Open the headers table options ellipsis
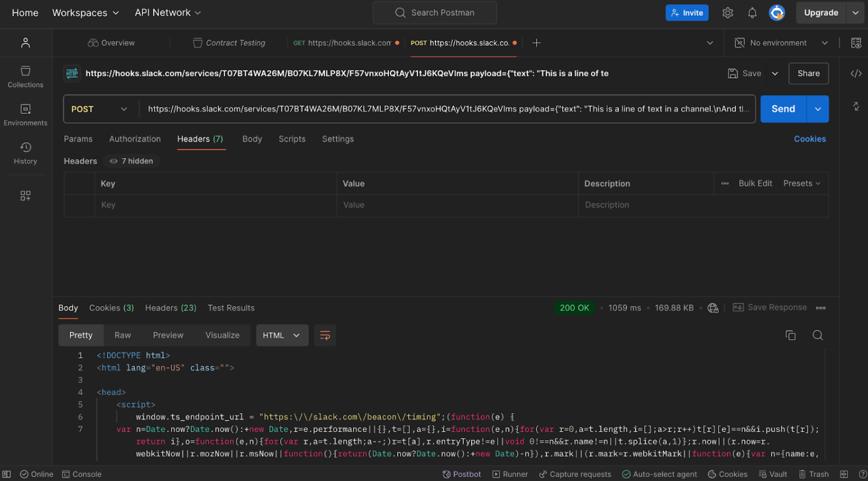The image size is (868, 481). pyautogui.click(x=725, y=184)
